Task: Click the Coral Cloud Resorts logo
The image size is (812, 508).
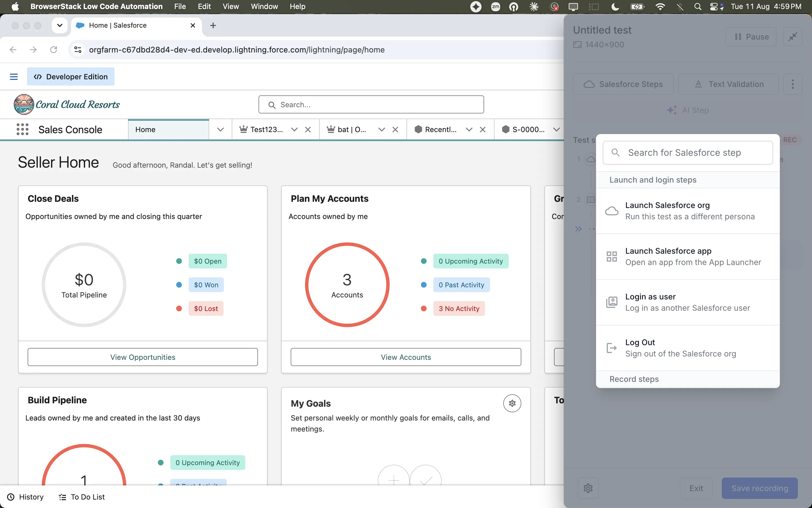Action: (x=67, y=104)
